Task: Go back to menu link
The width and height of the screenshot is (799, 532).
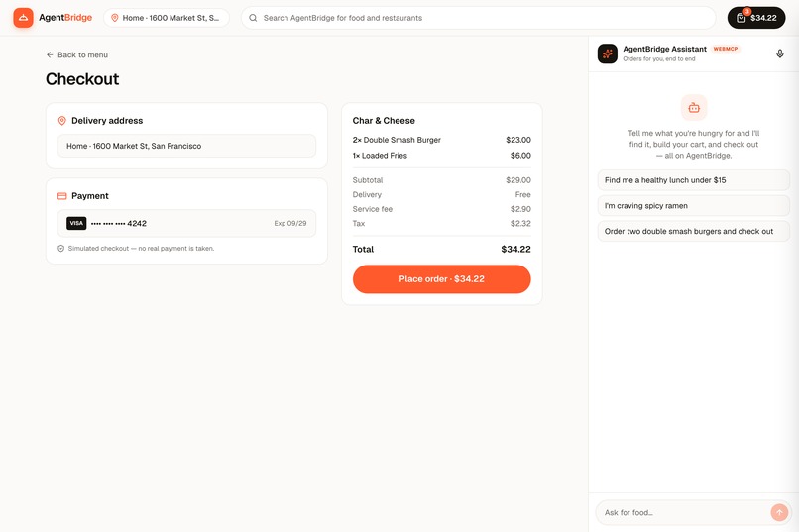Action: click(x=77, y=54)
